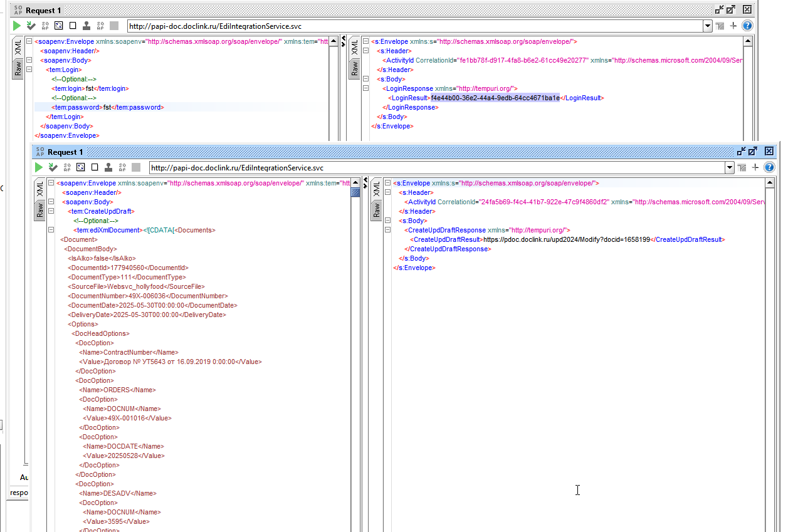Click iconify button on front Request 1 title
This screenshot has height=532, width=788.
[x=742, y=151]
